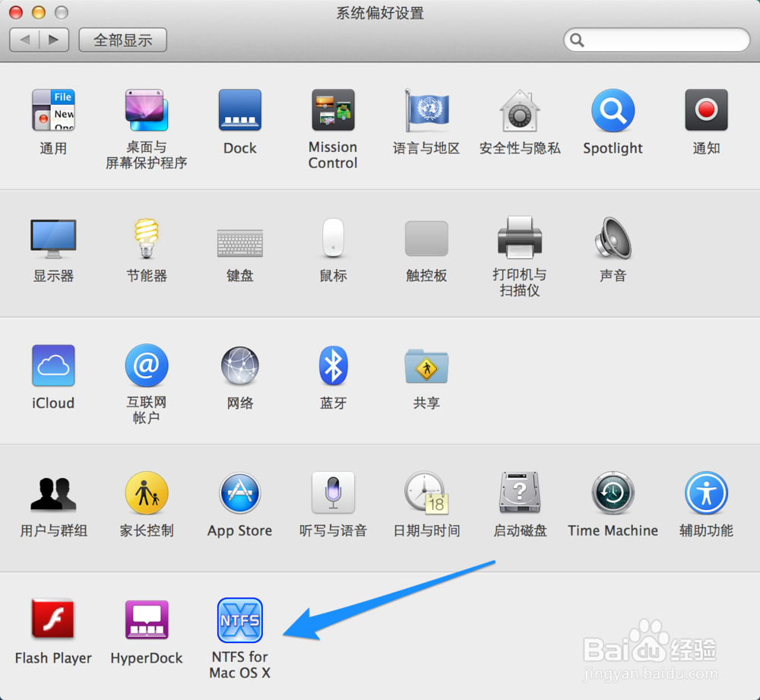760x700 pixels.
Task: Open 语言与地区 preferences
Action: [426, 111]
